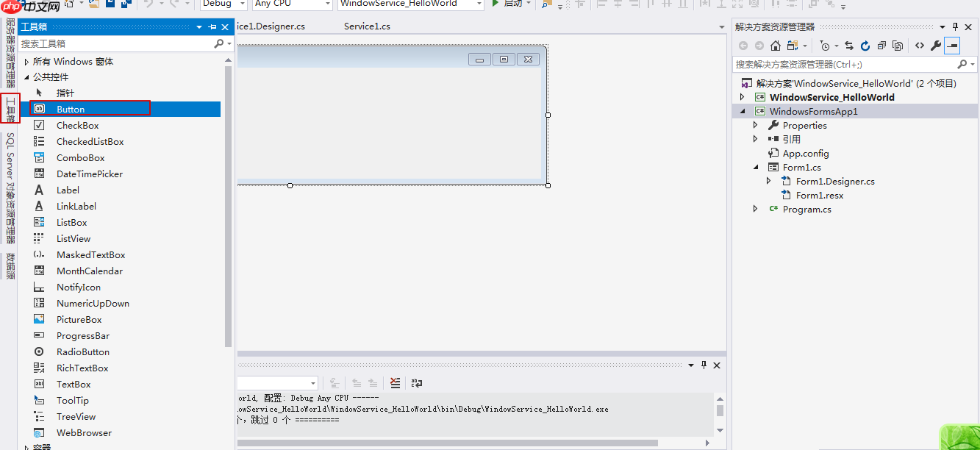Expand 引用 references node
The height and width of the screenshot is (450, 980).
(x=755, y=139)
